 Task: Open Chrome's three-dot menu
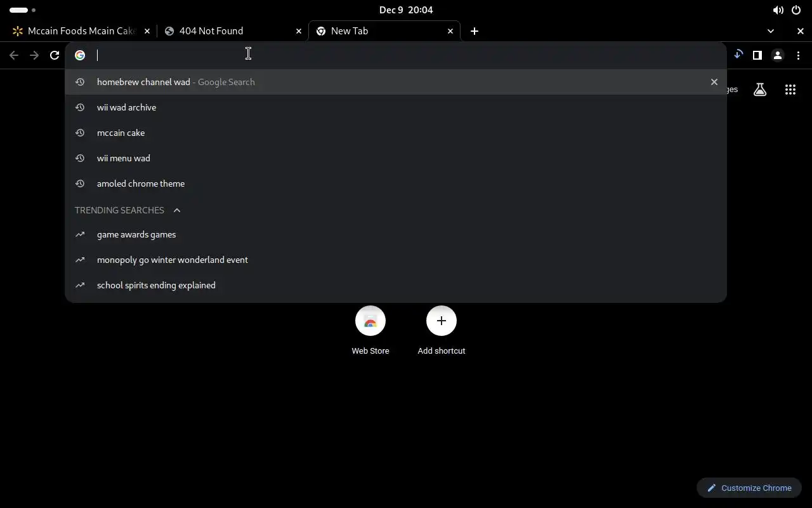click(798, 55)
